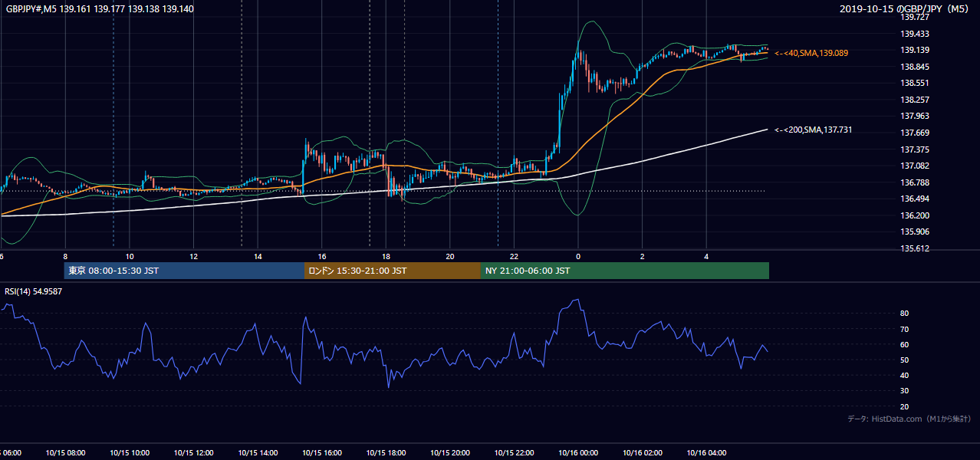Select the Tokyo 08:00-15:30 JST session bar
This screenshot has width=980, height=460.
click(x=184, y=271)
